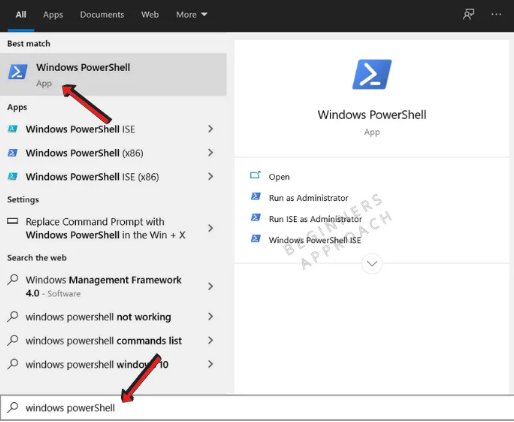This screenshot has width=514, height=422.
Task: Expand the Replace Command Prompt setting chevron
Action: 210,228
